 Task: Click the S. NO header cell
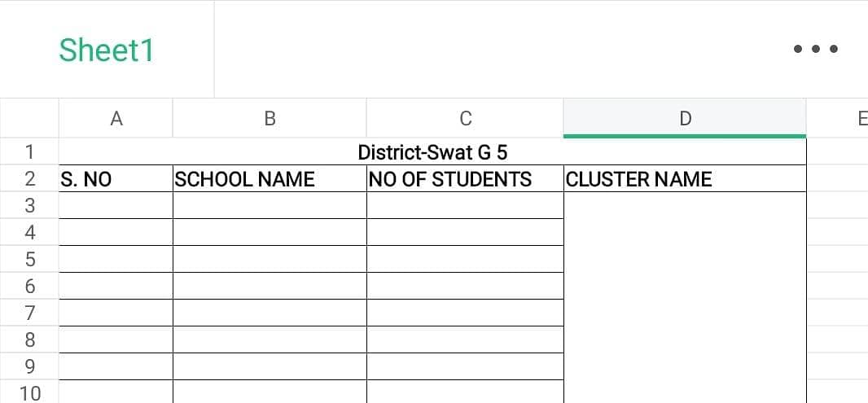tap(116, 179)
